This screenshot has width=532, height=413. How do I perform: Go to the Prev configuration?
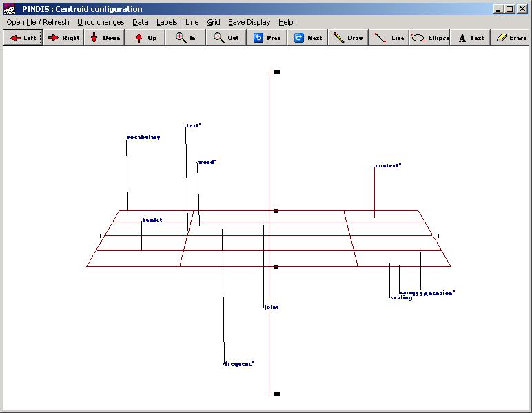tap(267, 38)
